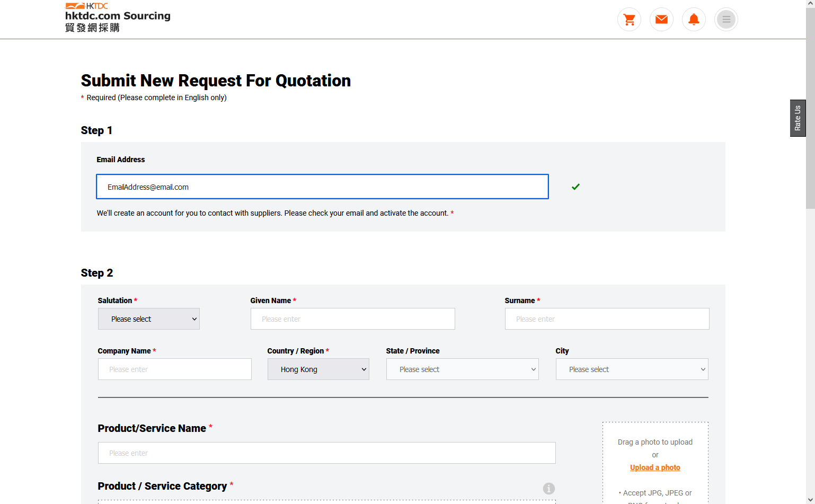
Task: Click the Product/Service Name input field
Action: pyautogui.click(x=327, y=453)
